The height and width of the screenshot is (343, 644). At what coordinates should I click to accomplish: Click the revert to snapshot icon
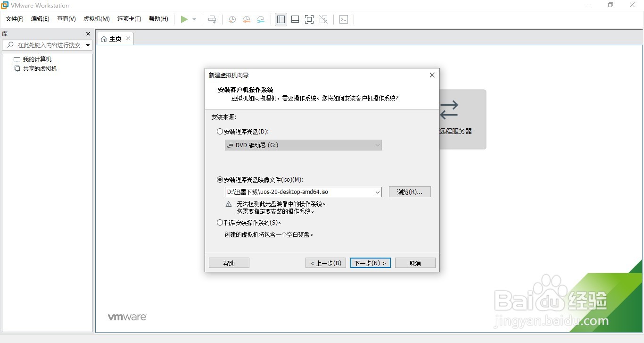tap(247, 19)
